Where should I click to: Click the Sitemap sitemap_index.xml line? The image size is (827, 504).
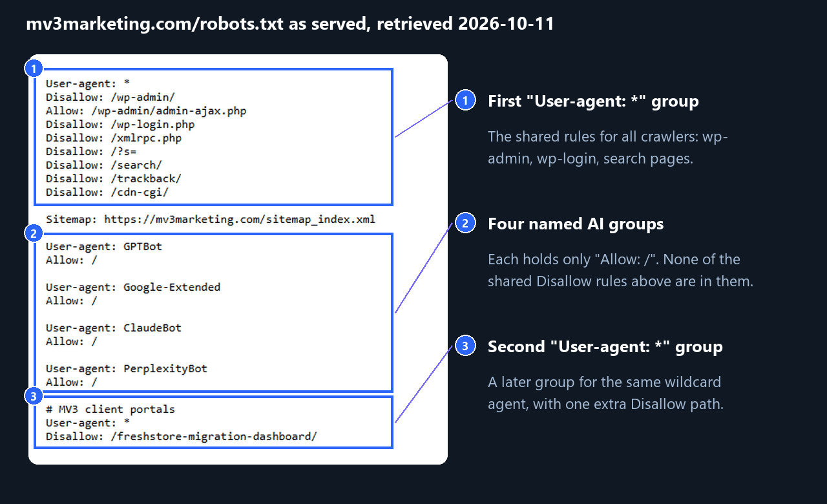click(x=211, y=219)
